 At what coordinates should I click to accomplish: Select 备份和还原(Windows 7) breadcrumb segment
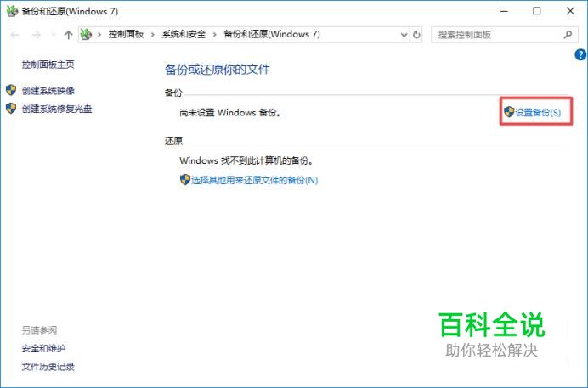(x=272, y=35)
